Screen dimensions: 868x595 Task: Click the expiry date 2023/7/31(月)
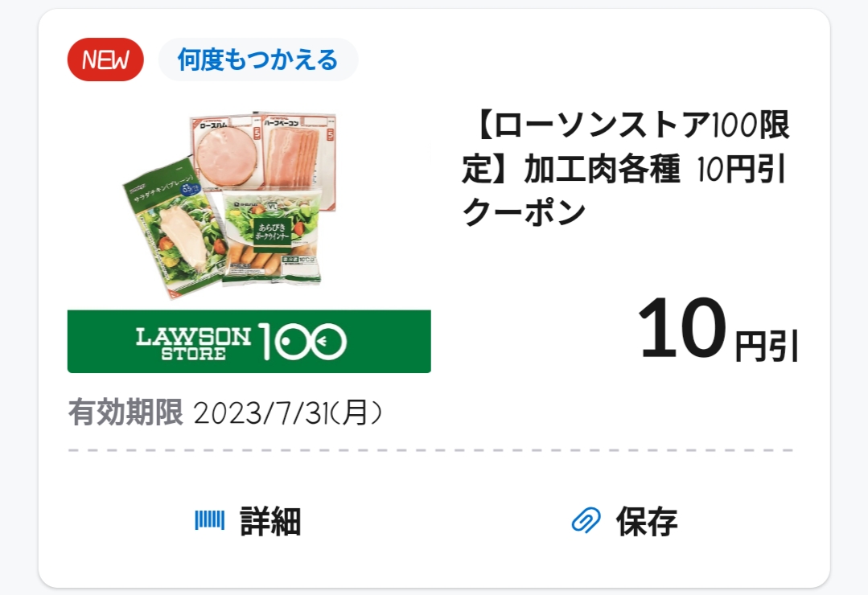coord(287,413)
